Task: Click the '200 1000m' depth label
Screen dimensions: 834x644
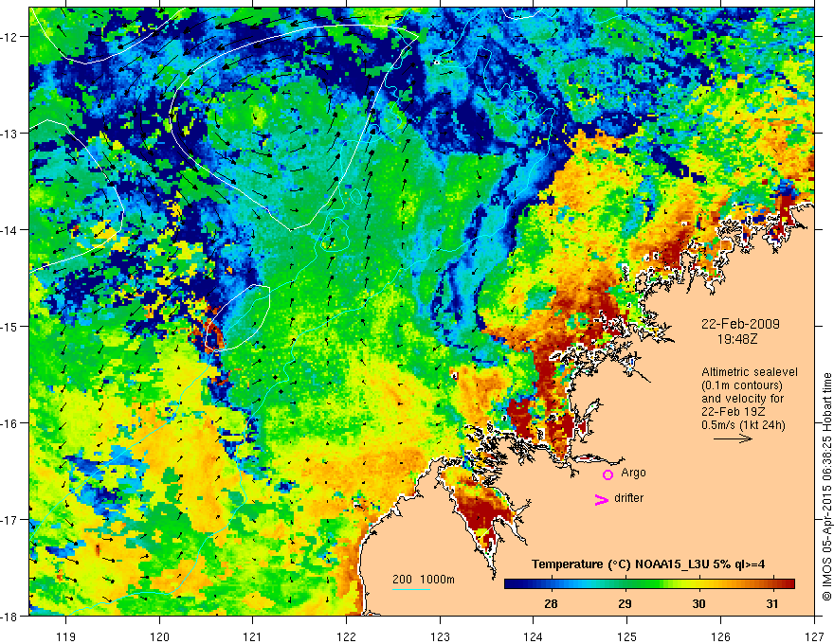Action: pos(424,580)
